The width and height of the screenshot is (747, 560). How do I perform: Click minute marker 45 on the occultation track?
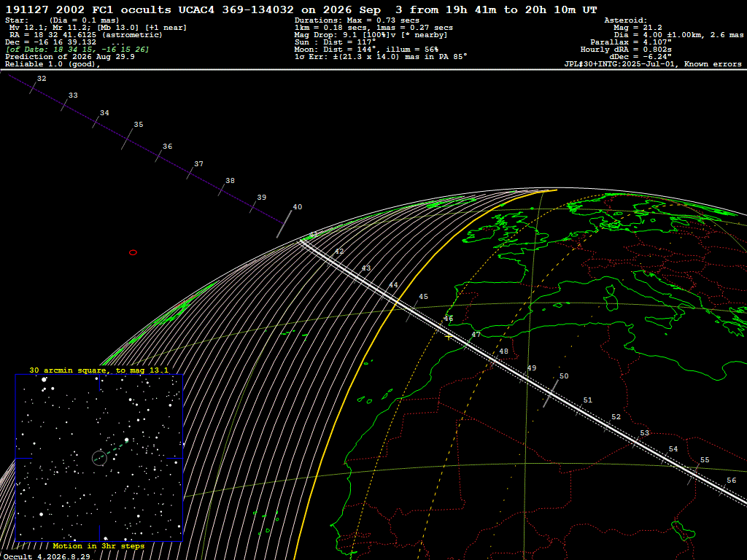[x=423, y=296]
